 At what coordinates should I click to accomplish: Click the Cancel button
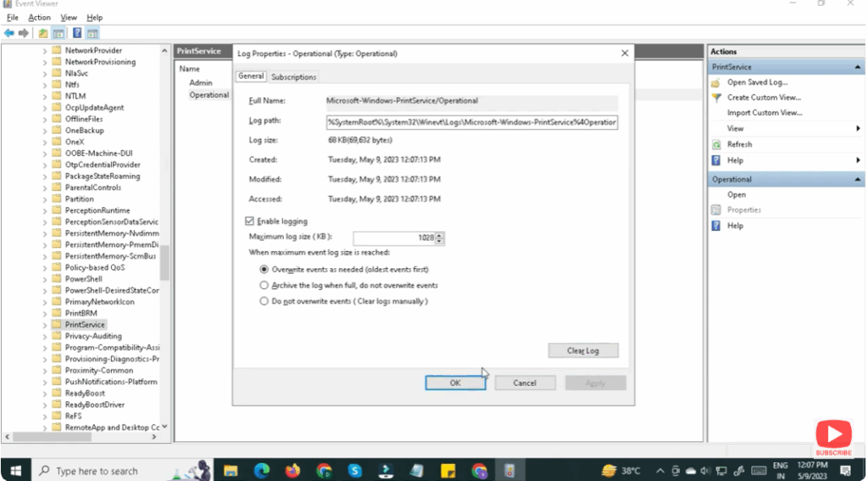(x=525, y=383)
